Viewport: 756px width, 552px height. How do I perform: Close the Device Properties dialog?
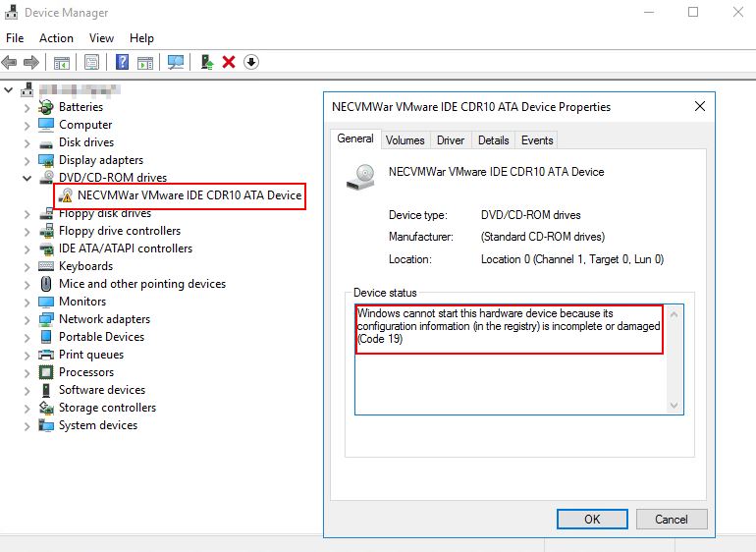(x=700, y=106)
